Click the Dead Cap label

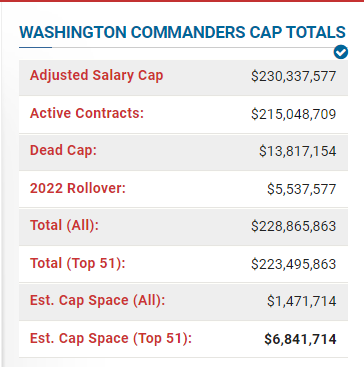pyautogui.click(x=63, y=151)
